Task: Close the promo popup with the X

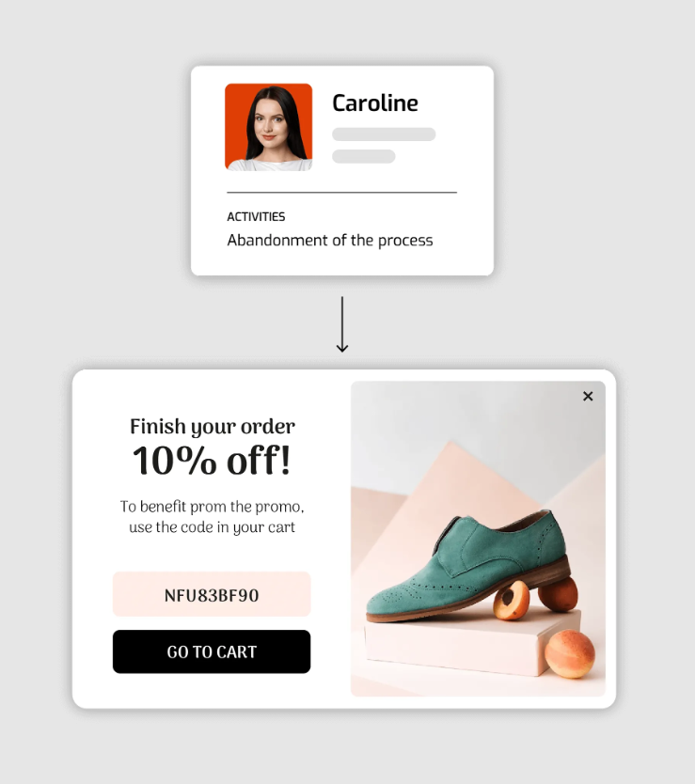Action: pyautogui.click(x=588, y=396)
